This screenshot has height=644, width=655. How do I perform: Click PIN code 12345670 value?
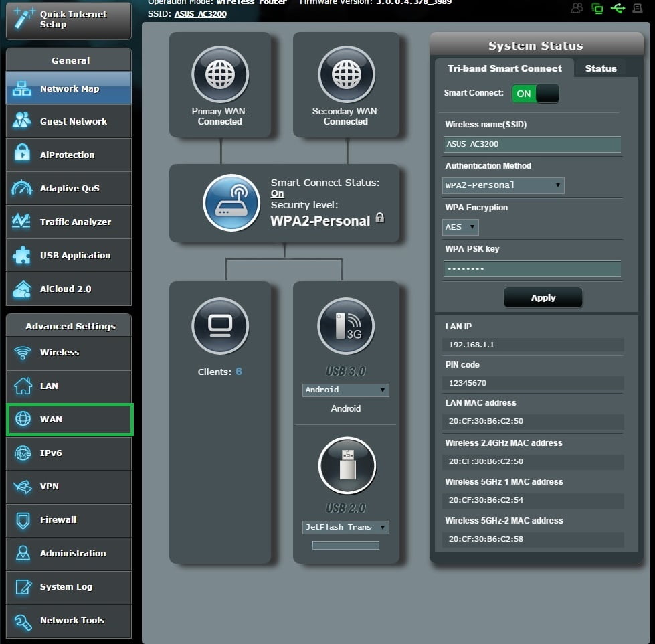pos(533,383)
